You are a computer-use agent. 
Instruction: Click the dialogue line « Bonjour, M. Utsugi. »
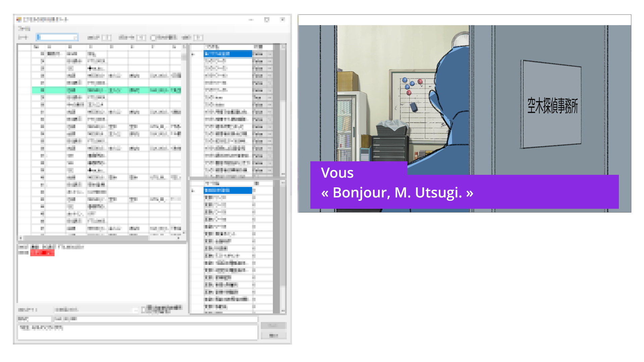397,192
